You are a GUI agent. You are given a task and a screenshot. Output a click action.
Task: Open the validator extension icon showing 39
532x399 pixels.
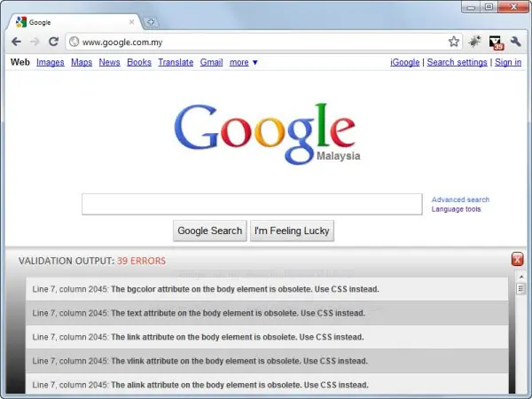click(x=496, y=43)
